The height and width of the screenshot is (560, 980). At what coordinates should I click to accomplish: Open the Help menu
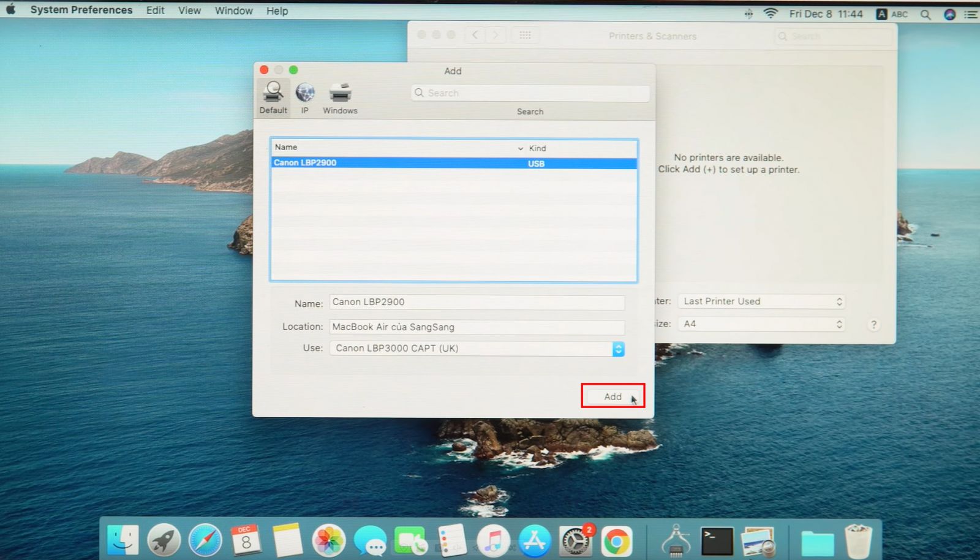(x=277, y=11)
